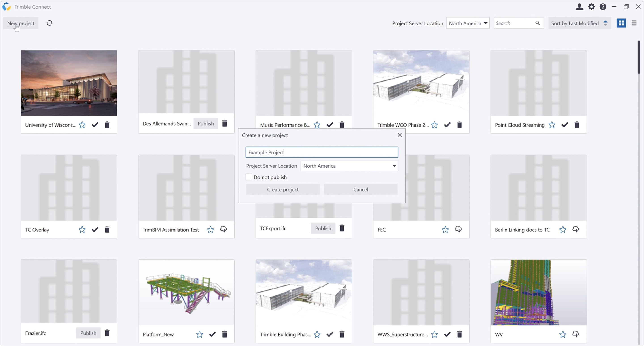The width and height of the screenshot is (644, 346).
Task: Toggle sync checkmark on TC Overlay
Action: (95, 229)
